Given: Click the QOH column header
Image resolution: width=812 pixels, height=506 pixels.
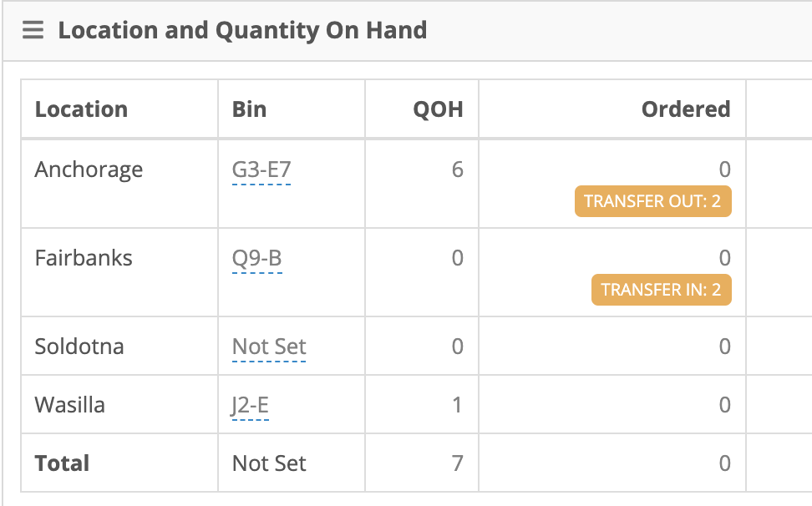Looking at the screenshot, I should point(438,109).
